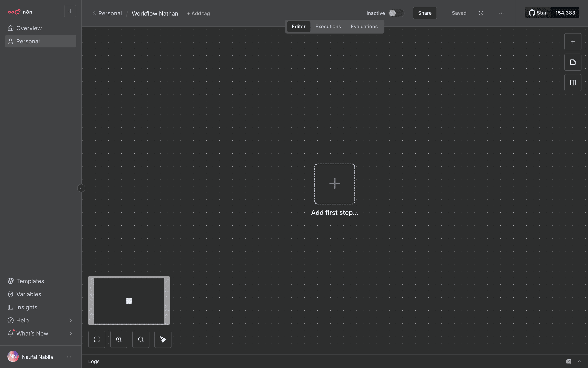Switch to the Executions tab
588x368 pixels.
point(328,27)
